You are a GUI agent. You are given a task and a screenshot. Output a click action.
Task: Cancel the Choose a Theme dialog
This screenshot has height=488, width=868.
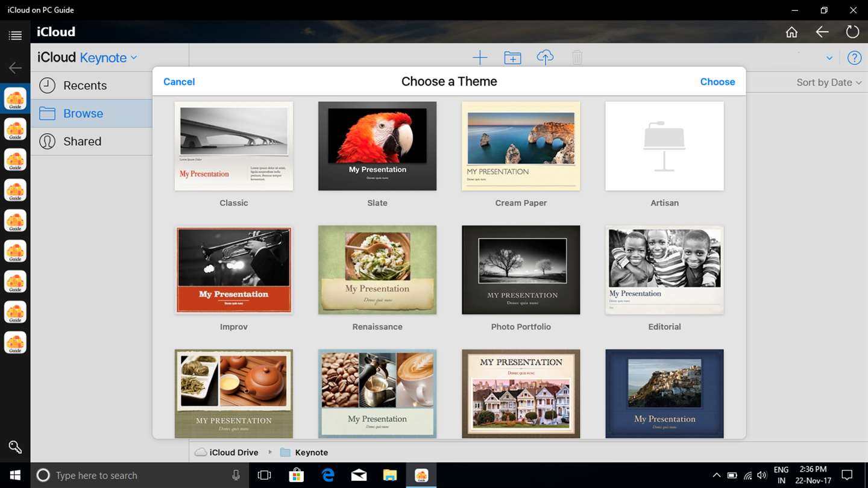coord(179,82)
